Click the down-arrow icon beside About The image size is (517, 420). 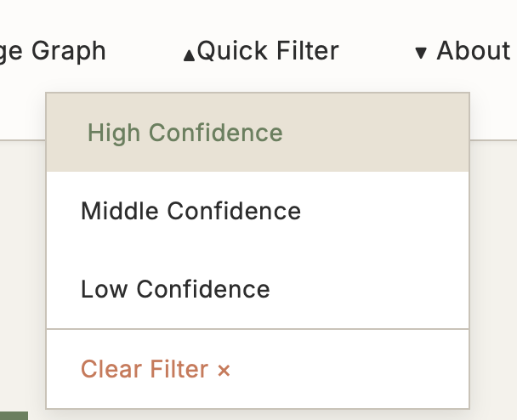click(x=420, y=54)
